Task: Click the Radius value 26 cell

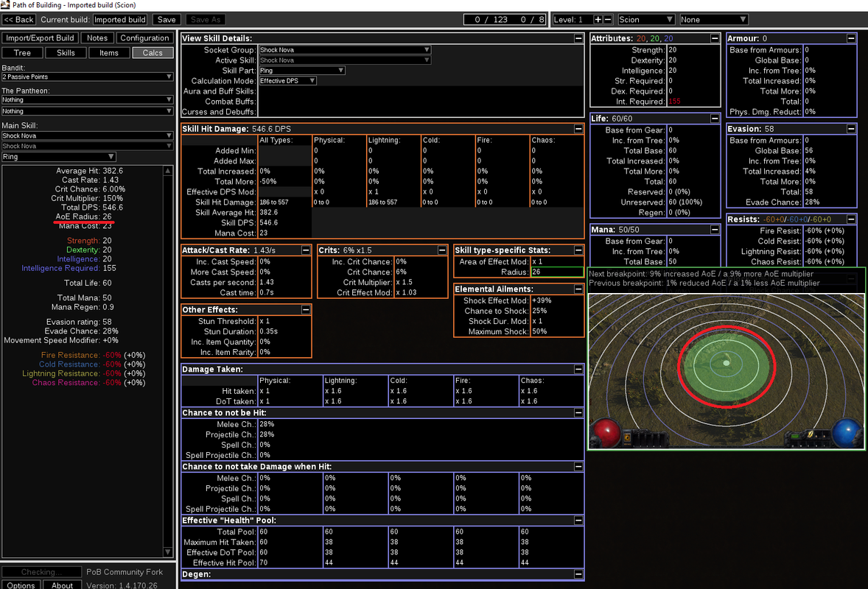Action: pyautogui.click(x=556, y=272)
